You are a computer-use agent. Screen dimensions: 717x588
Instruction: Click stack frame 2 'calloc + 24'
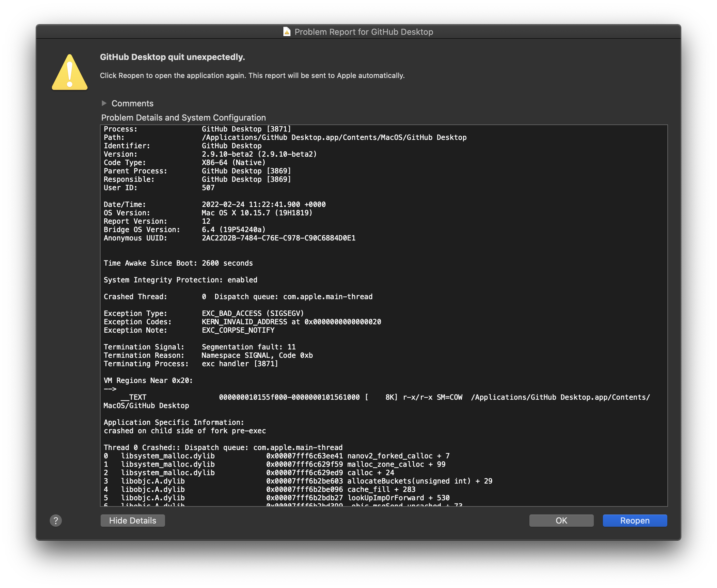pos(249,473)
